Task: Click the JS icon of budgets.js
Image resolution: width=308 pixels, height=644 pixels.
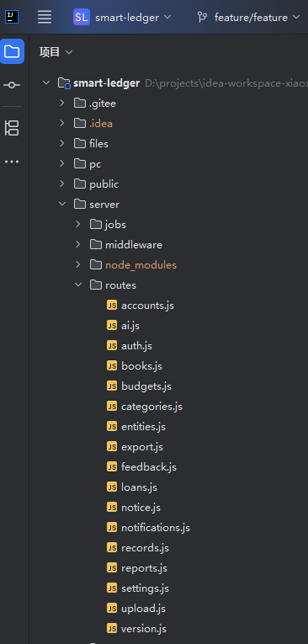Action: pos(112,386)
